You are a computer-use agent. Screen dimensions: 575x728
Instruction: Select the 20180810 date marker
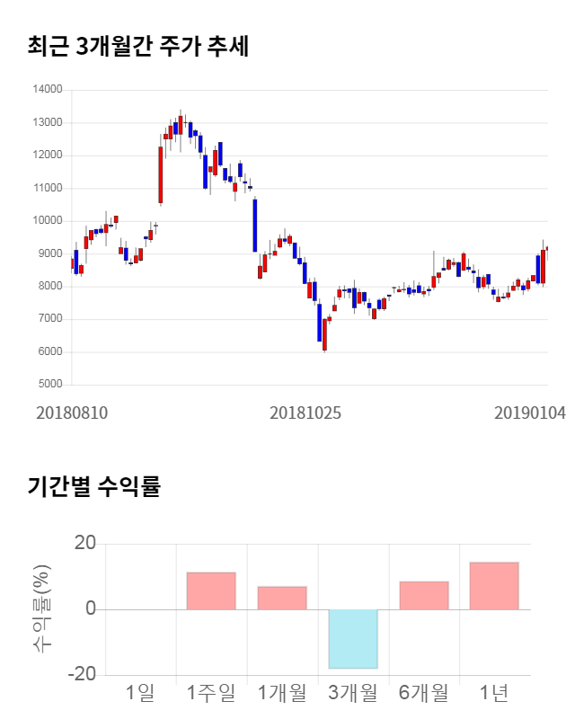72,413
